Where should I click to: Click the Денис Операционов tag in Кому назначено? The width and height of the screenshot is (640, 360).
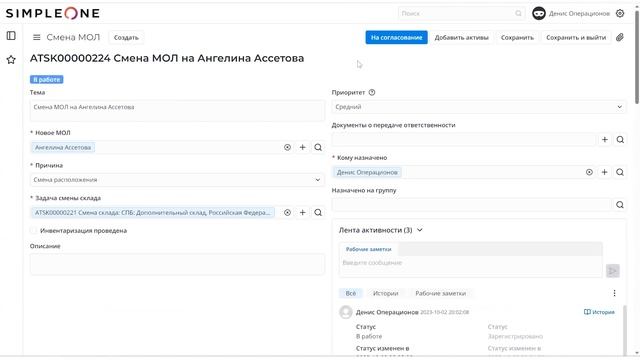(x=367, y=172)
